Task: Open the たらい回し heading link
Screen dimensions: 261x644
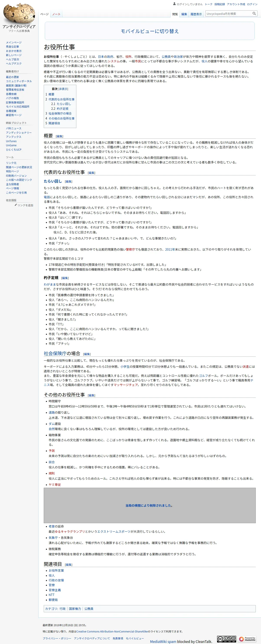Action: click(53, 181)
